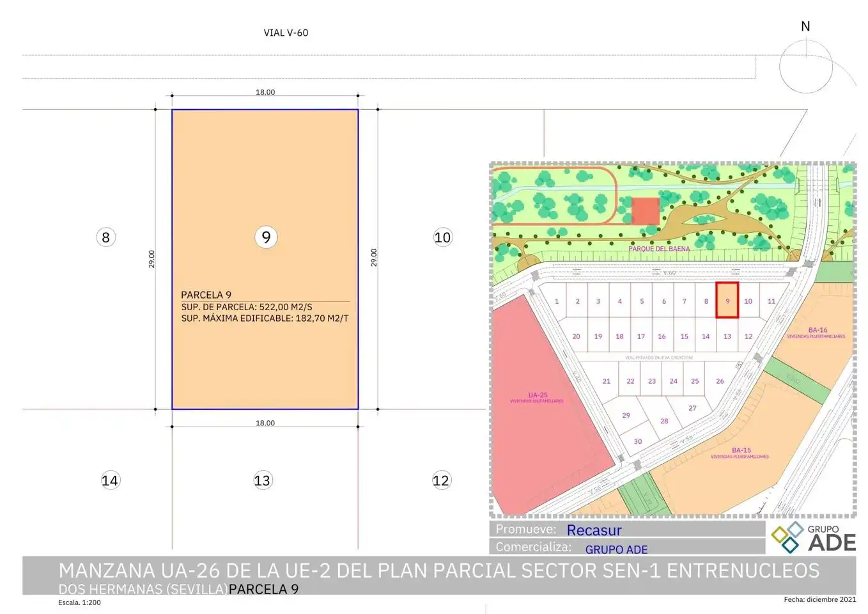
Task: Click the 18.00 dimension below the orange parcel
Action: pos(265,423)
